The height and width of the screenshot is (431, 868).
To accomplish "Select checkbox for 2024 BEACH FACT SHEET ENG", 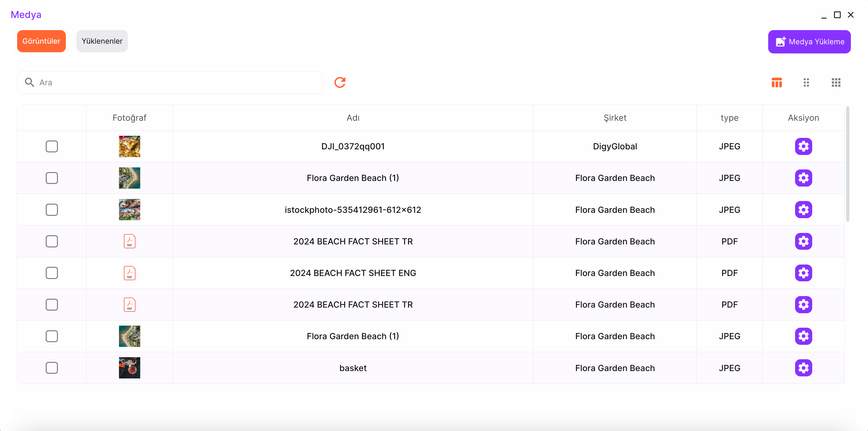I will click(x=52, y=273).
